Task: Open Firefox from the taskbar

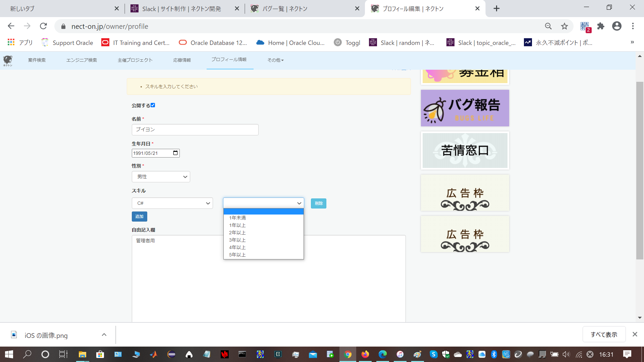Action: coord(365,354)
